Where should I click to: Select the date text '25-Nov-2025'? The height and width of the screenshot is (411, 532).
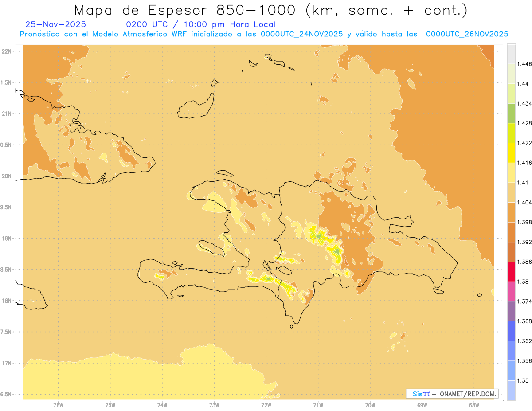coord(56,24)
